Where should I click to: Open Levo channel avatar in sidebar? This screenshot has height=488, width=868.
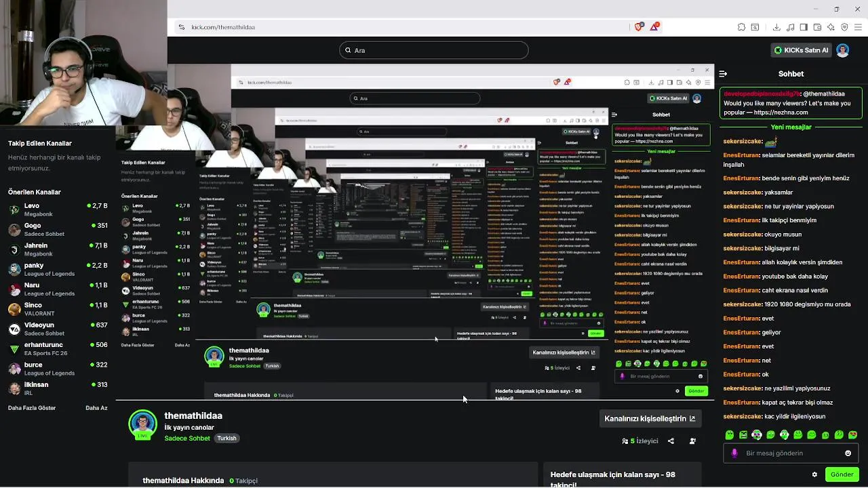tap(14, 210)
